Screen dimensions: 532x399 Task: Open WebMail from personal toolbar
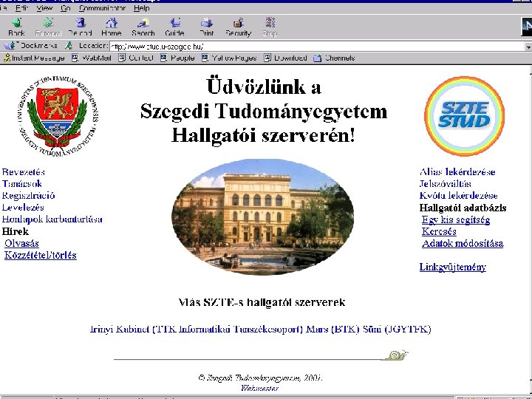92,58
